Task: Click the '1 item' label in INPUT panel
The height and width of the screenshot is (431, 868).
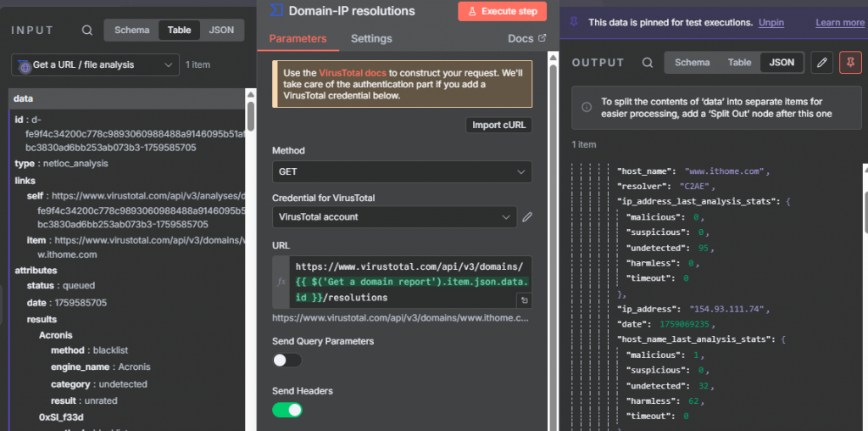Action: click(198, 64)
